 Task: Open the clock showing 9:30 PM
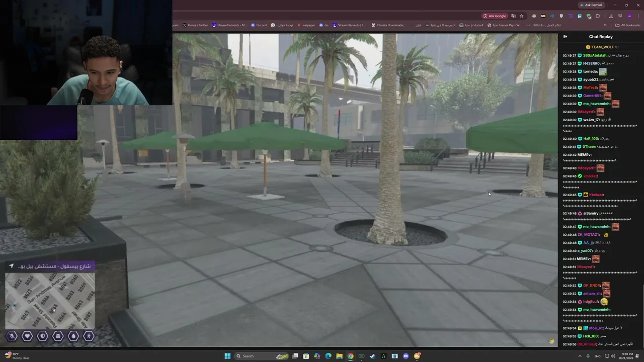pos(627,356)
